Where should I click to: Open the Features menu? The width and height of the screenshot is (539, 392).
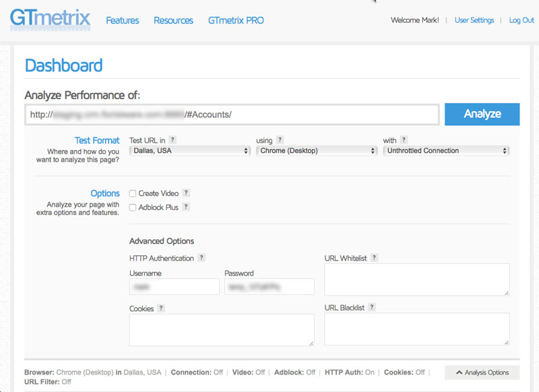pos(123,20)
